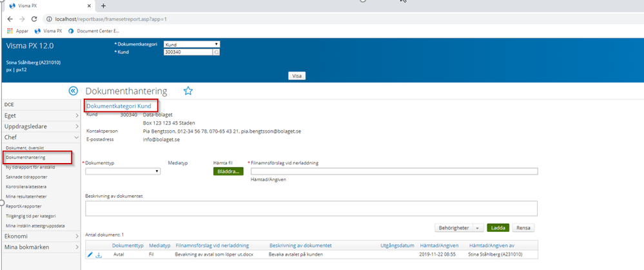This screenshot has height=270, width=644.
Task: Click filename Bevakning av avtal som löper ut.docx
Action: tap(215, 255)
